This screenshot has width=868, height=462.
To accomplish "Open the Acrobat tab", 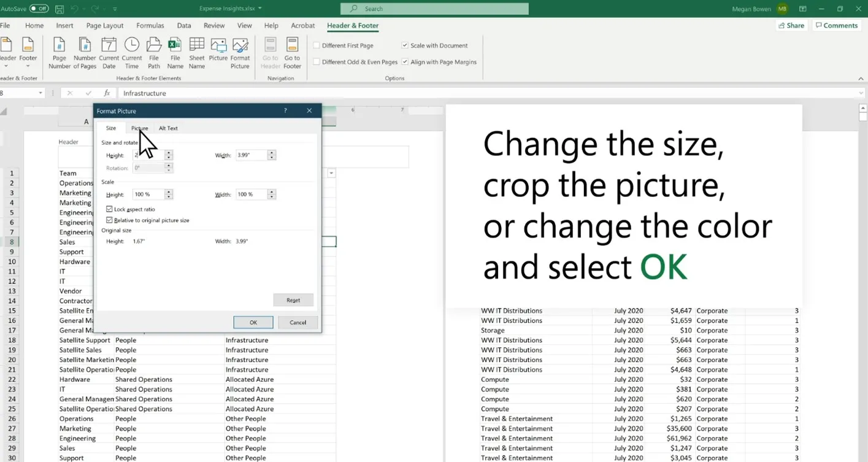I will tap(303, 26).
